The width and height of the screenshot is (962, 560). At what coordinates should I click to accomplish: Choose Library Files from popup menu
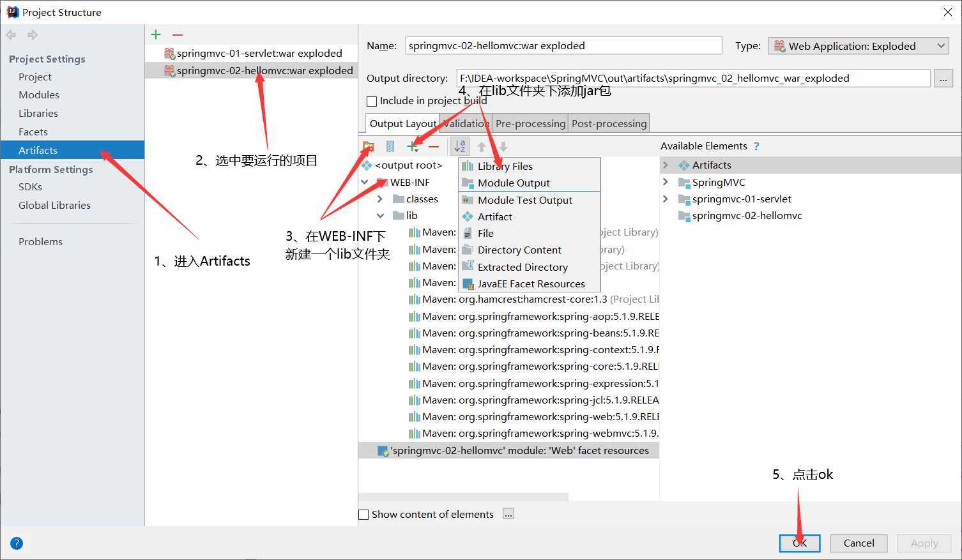[x=530, y=166]
